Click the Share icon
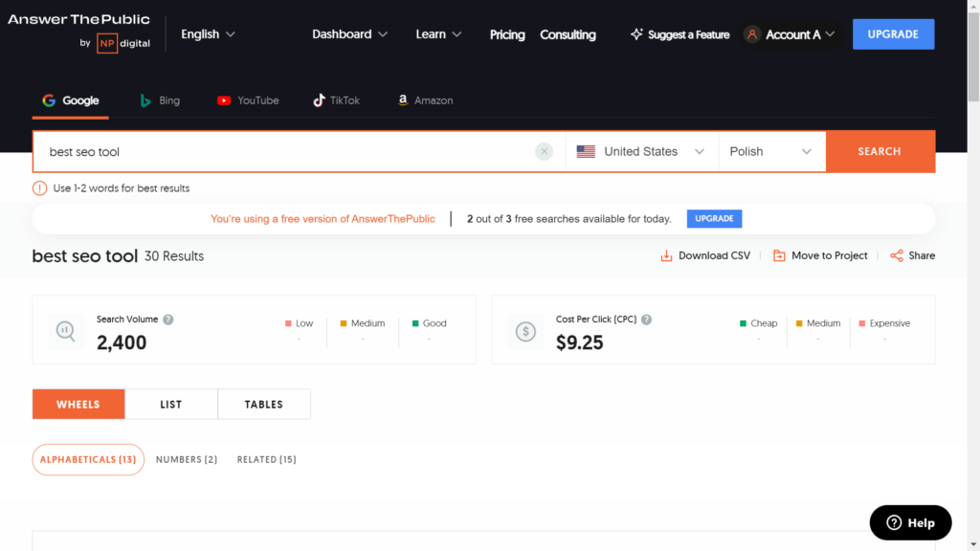The width and height of the screenshot is (980, 551). coord(897,255)
